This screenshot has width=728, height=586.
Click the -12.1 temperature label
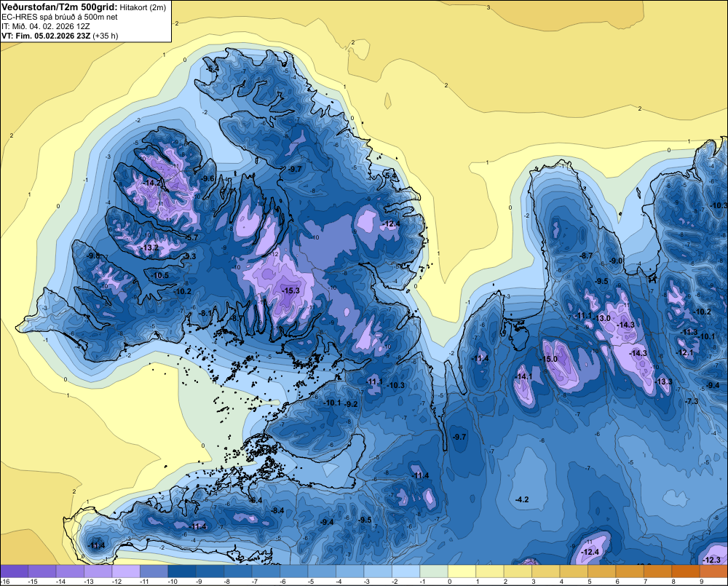[685, 353]
